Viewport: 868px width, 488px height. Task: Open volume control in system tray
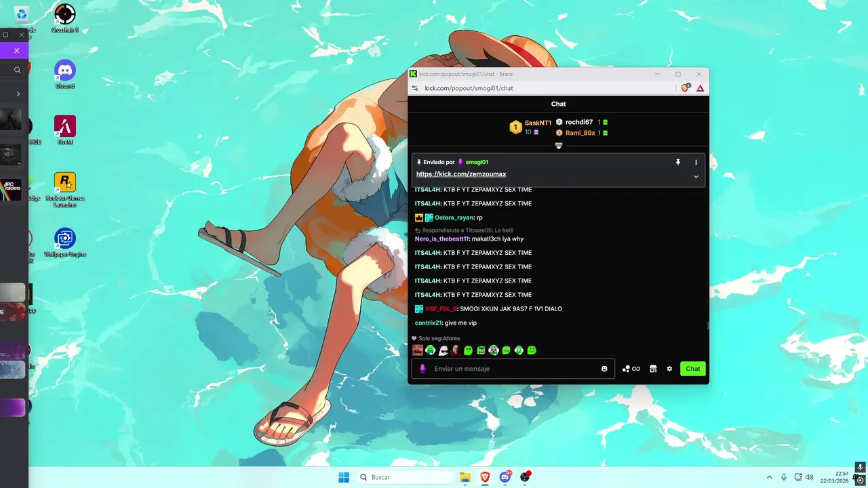(810, 477)
